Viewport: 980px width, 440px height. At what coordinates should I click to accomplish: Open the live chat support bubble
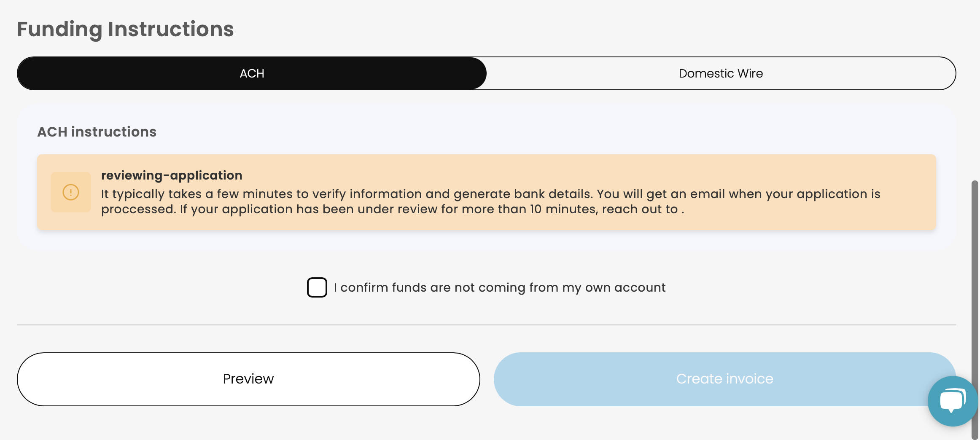coord(952,400)
